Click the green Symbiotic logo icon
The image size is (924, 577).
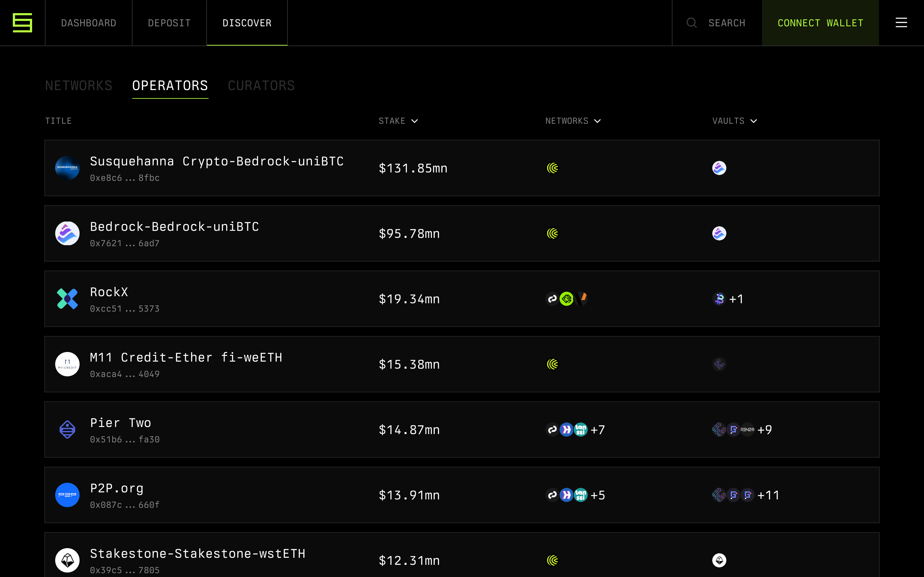[x=22, y=23]
